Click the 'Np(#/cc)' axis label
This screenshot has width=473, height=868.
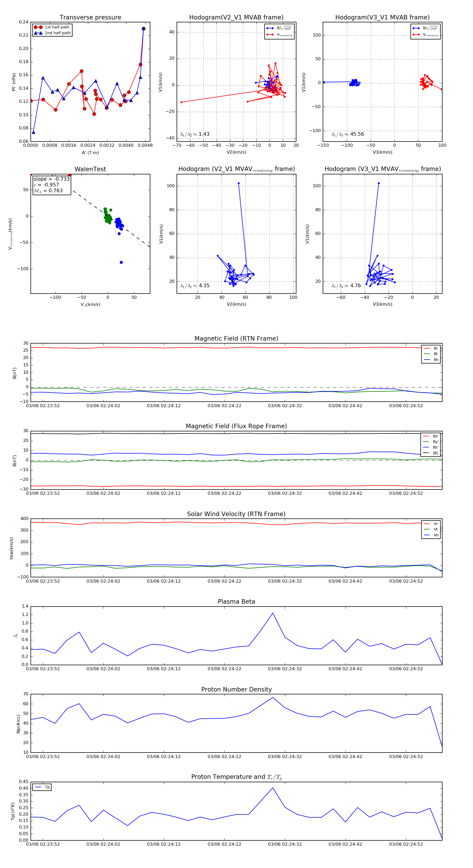18,724
